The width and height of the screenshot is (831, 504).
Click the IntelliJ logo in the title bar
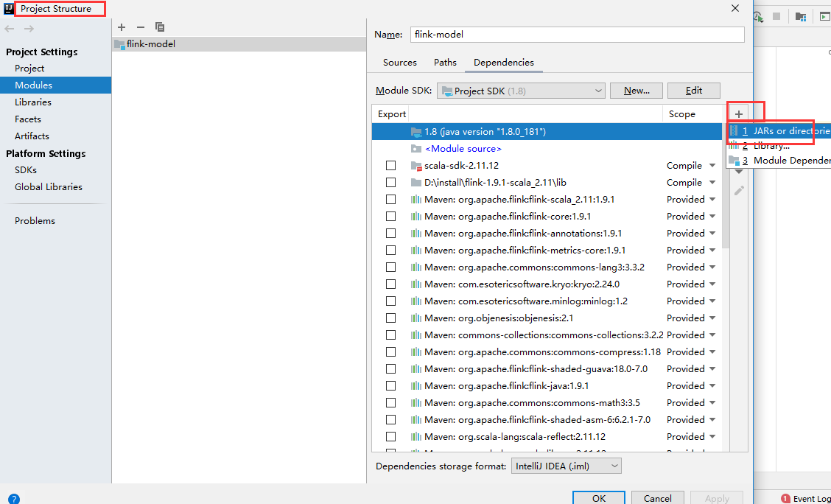click(9, 9)
